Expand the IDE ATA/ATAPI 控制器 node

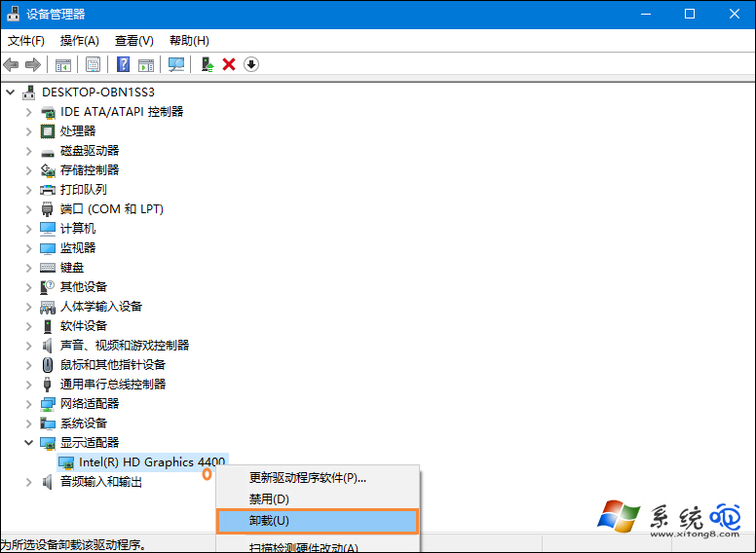(x=29, y=112)
